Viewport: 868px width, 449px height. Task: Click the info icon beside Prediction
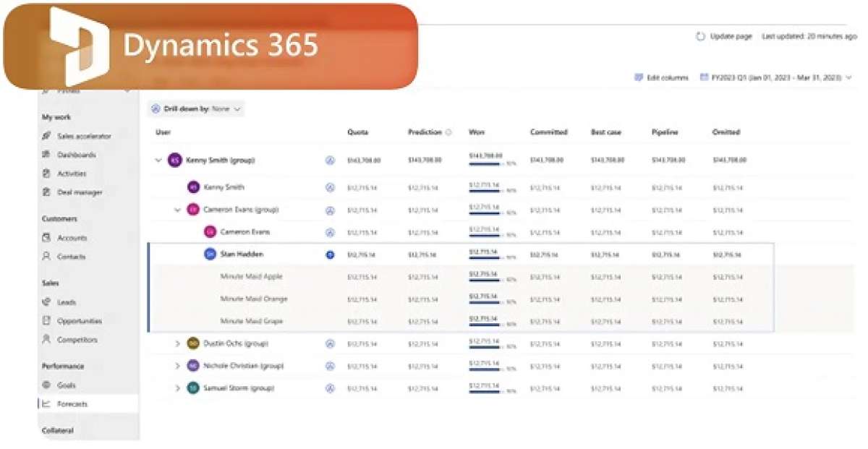point(448,132)
